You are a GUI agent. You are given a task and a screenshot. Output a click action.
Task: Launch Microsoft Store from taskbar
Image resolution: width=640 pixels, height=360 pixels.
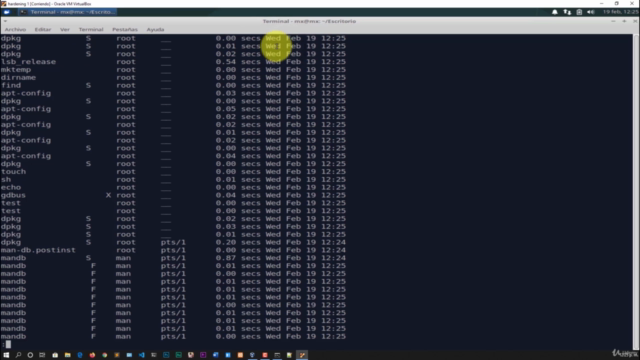[x=55, y=355]
